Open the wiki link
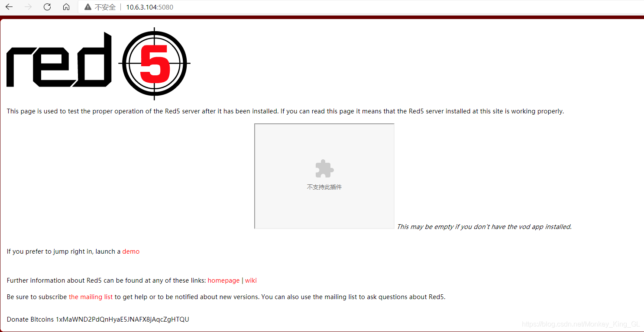This screenshot has height=332, width=644. (251, 280)
